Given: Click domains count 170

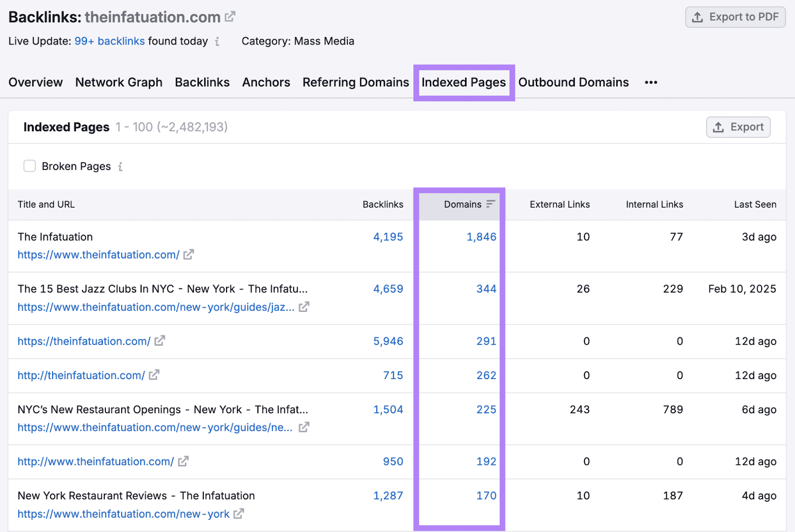Looking at the screenshot, I should click(486, 496).
